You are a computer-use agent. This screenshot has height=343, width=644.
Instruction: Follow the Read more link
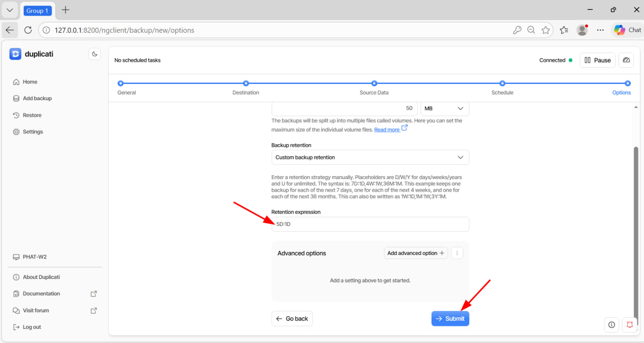tap(387, 130)
